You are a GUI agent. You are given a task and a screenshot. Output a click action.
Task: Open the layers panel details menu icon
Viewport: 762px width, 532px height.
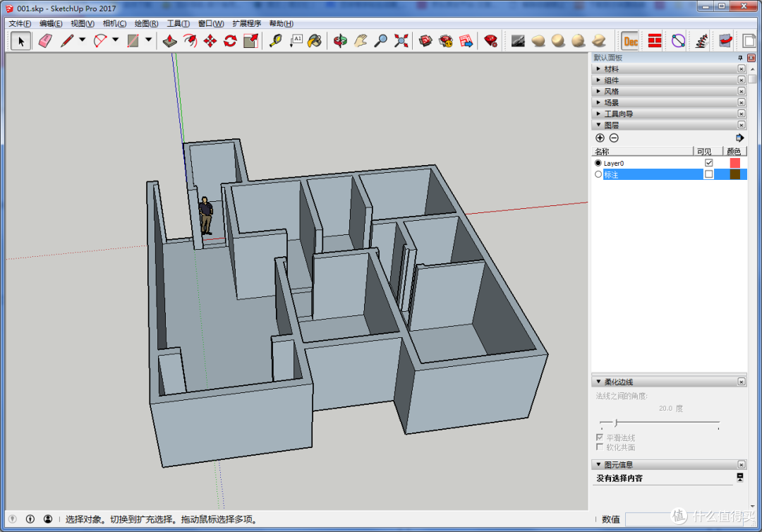click(x=739, y=138)
